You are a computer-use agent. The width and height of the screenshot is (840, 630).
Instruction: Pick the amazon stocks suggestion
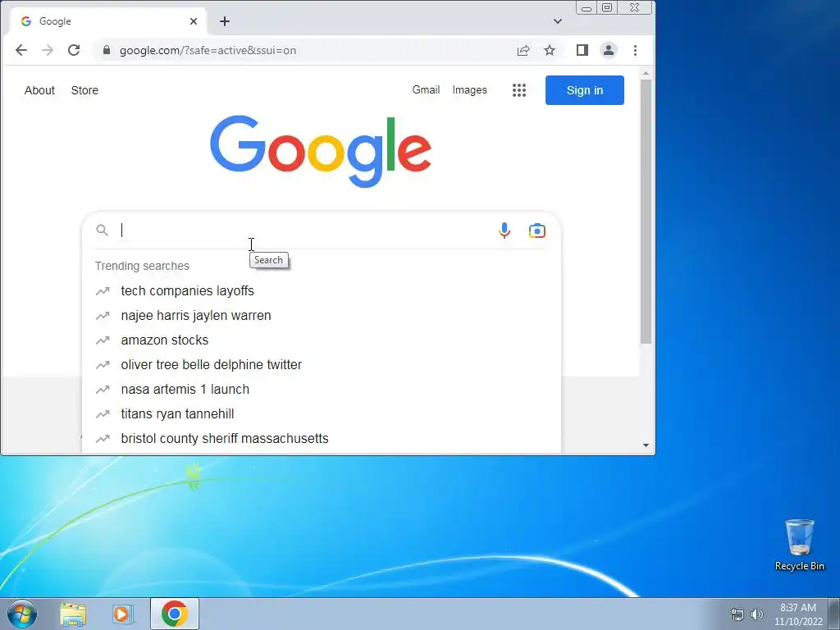(322, 340)
